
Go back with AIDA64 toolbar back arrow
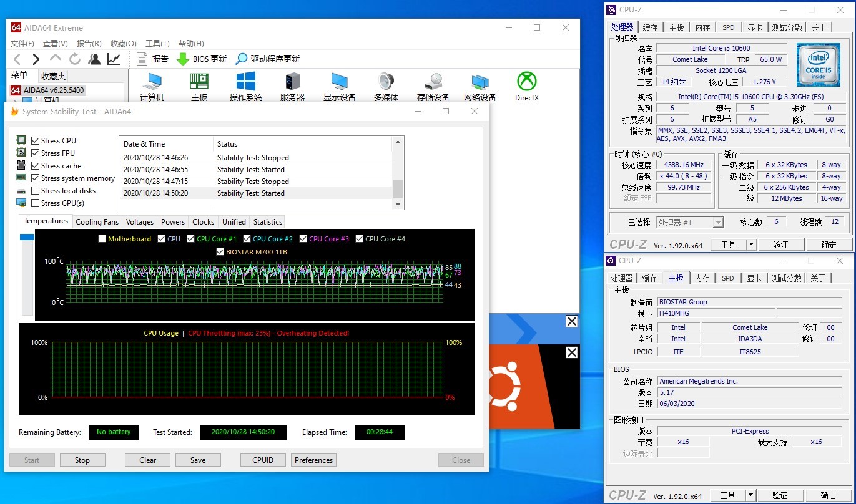point(17,59)
